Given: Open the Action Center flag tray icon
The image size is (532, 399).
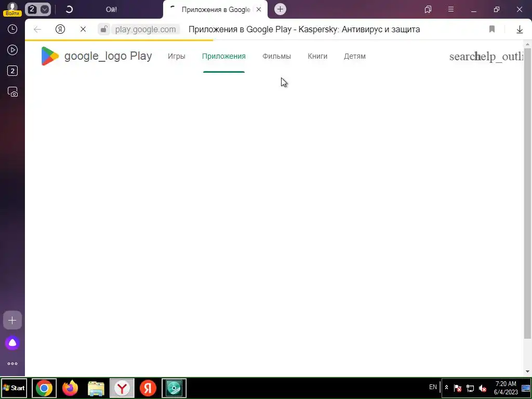Looking at the screenshot, I should 458,388.
